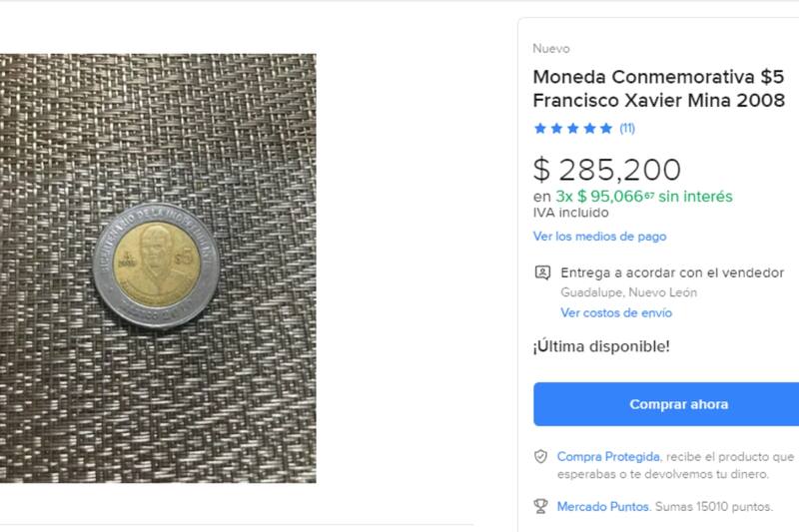This screenshot has height=532, width=799.
Task: Click the third rating star
Action: coord(572,129)
